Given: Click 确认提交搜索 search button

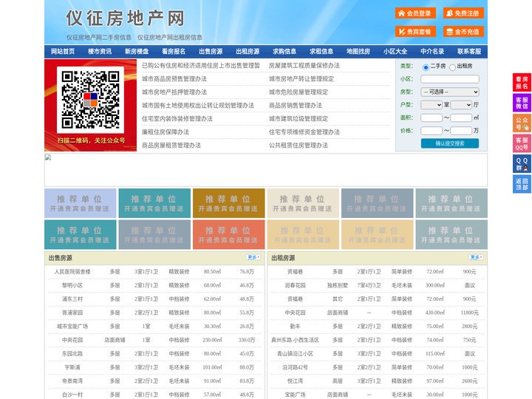Looking at the screenshot, I should (450, 143).
